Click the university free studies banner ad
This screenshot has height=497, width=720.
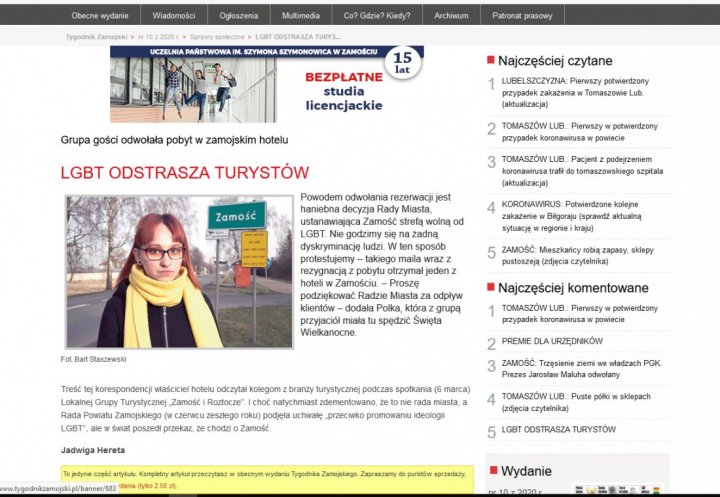point(266,84)
